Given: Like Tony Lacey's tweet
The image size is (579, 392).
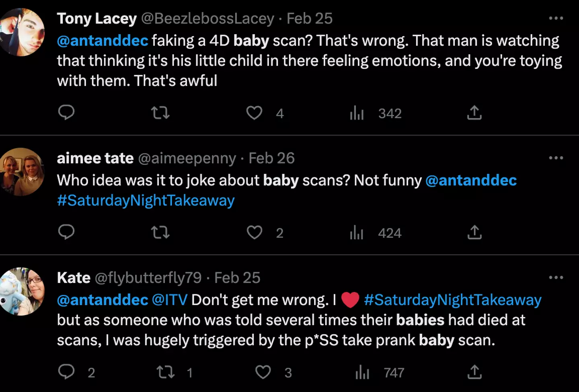Looking at the screenshot, I should pyautogui.click(x=254, y=113).
